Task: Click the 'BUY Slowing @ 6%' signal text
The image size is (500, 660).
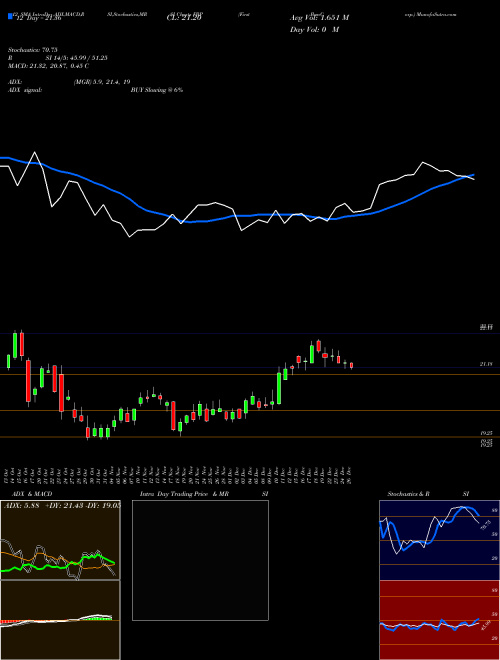Action: (x=157, y=90)
